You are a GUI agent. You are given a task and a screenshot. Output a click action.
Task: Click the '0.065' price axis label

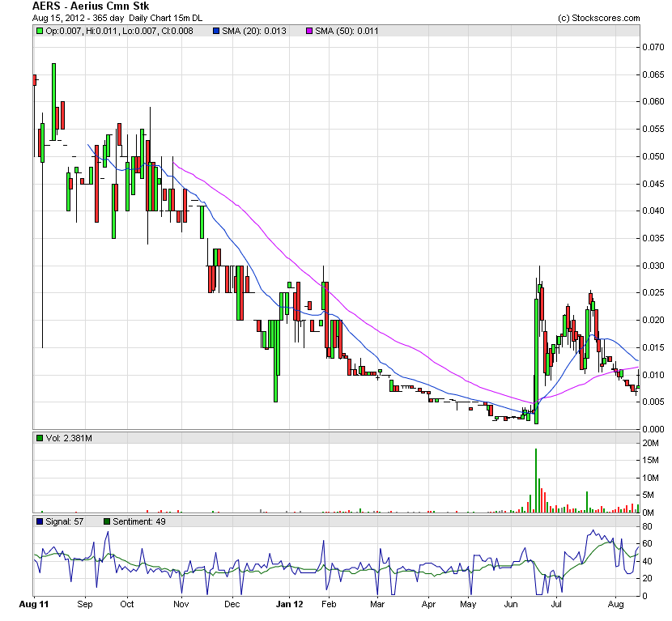tap(653, 74)
